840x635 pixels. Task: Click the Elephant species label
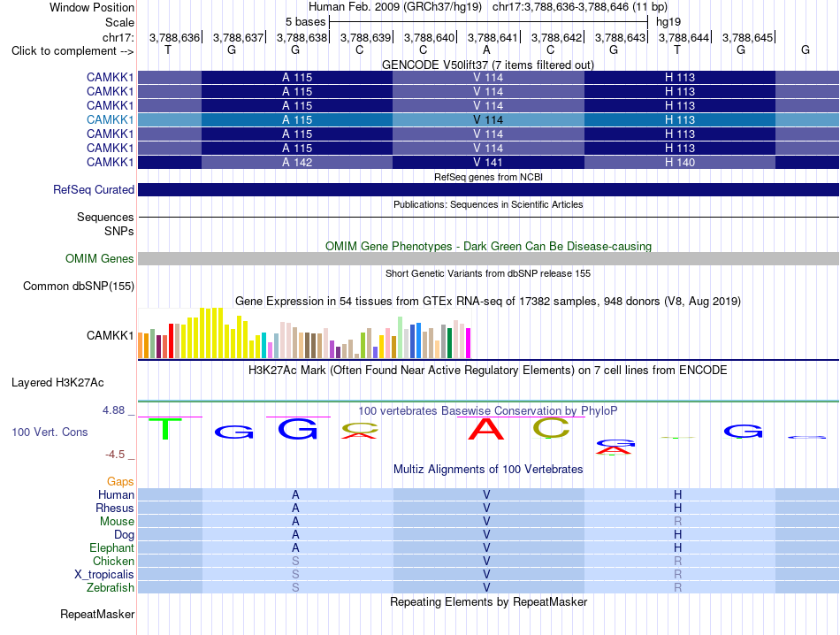point(111,547)
